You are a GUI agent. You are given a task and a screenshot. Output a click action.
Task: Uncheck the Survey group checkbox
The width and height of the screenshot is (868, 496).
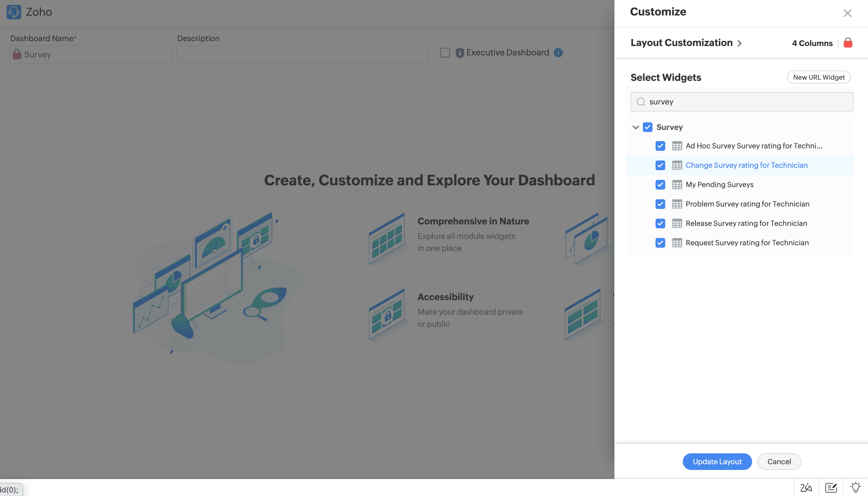[647, 127]
